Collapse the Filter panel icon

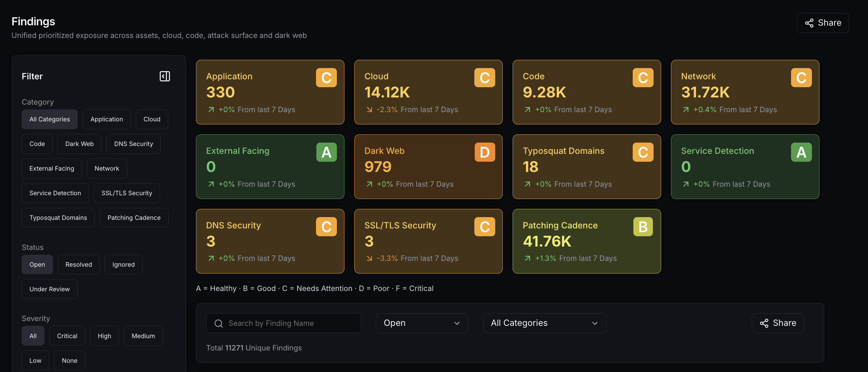[x=165, y=76]
